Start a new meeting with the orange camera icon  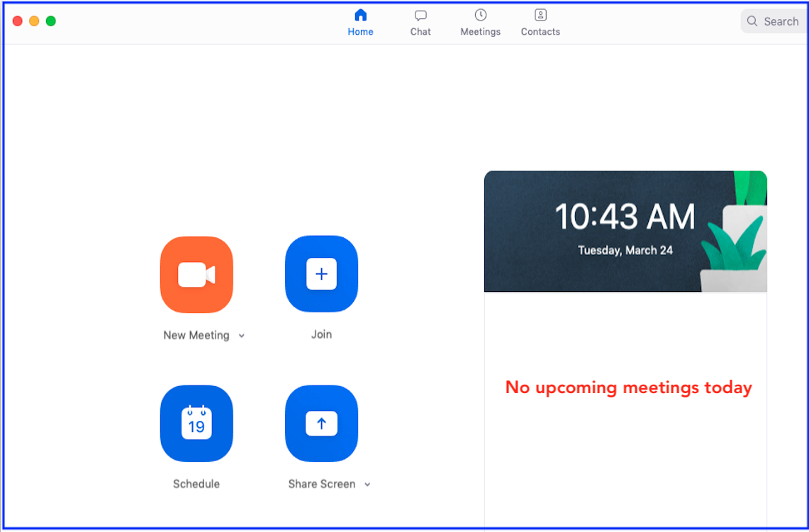(x=196, y=275)
